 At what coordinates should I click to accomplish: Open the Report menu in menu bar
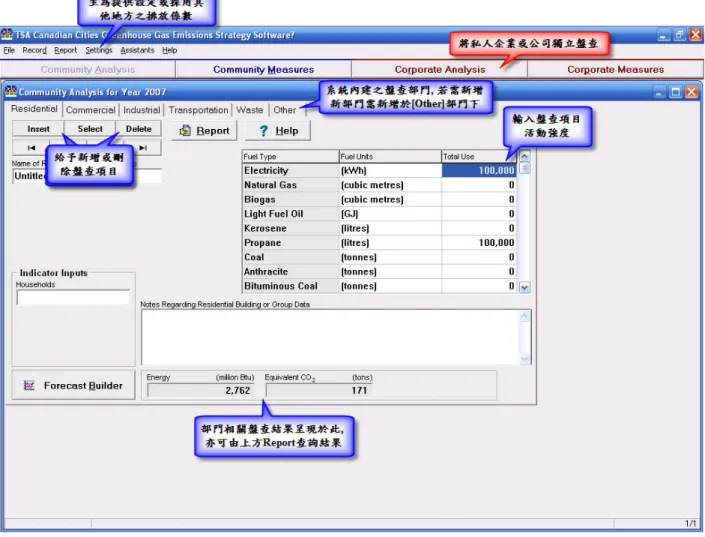point(66,50)
